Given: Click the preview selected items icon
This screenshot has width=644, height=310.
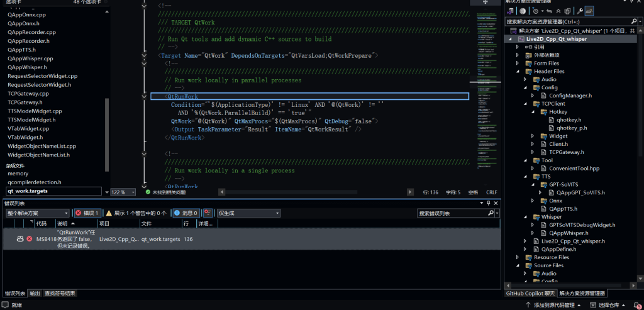Looking at the screenshot, I should [x=589, y=11].
